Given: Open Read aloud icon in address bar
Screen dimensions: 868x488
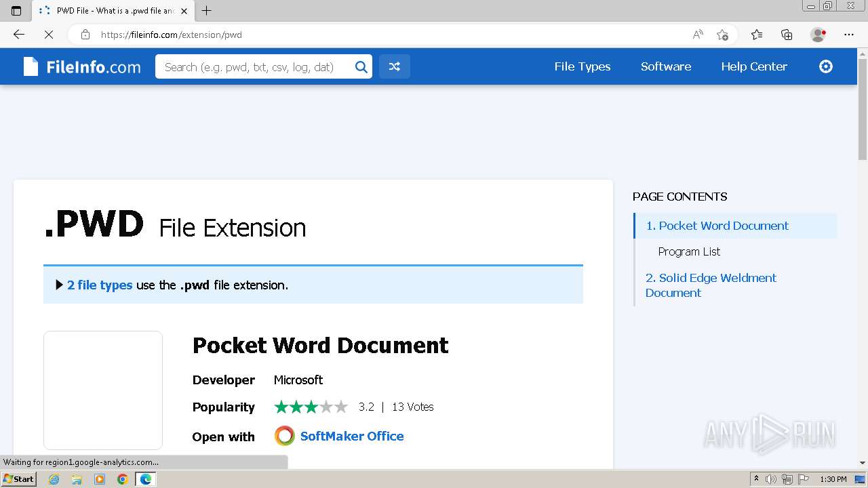Looking at the screenshot, I should coord(698,35).
